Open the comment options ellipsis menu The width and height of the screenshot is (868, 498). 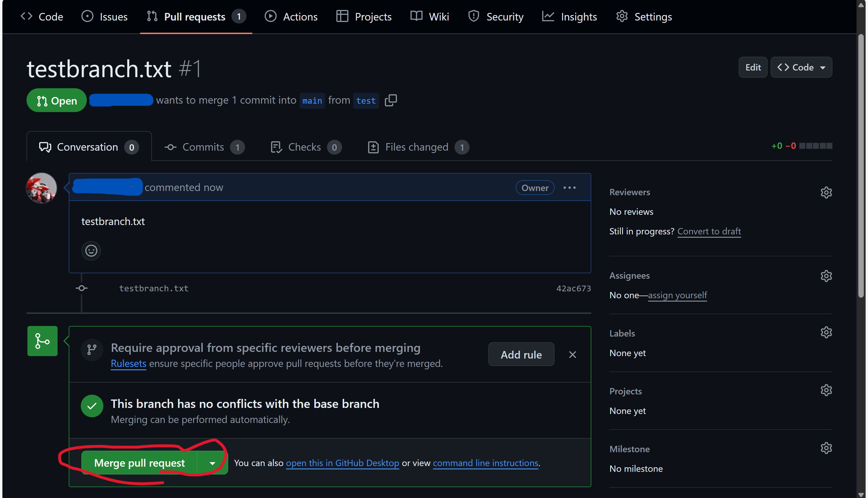pos(569,187)
